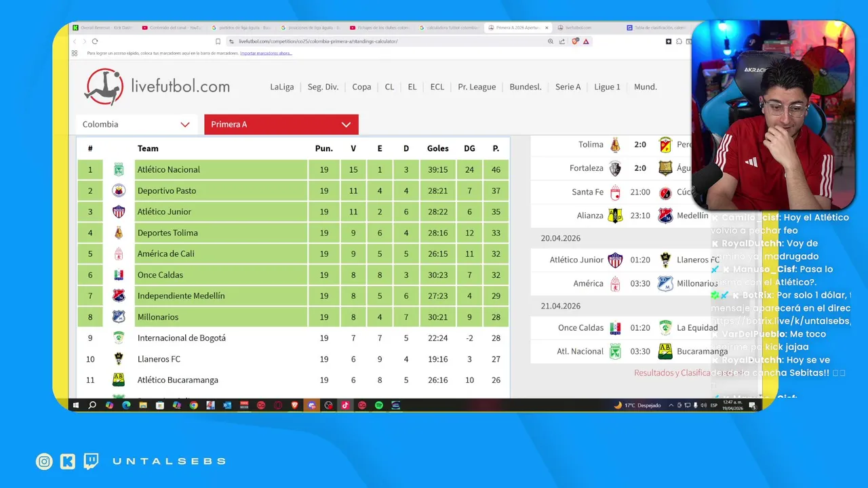868x488 pixels.
Task: Click the Instagram icon in the stream overlay
Action: click(44, 462)
